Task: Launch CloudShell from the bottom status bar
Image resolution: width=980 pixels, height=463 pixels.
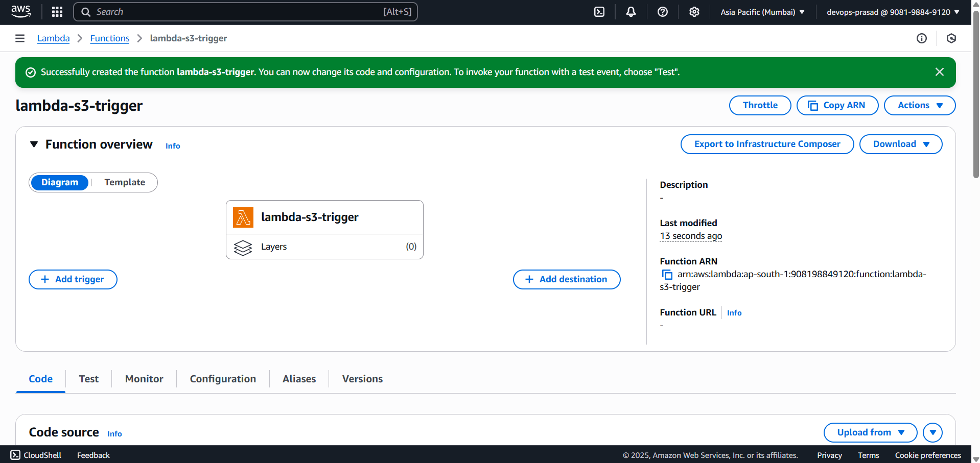Action: pos(36,455)
